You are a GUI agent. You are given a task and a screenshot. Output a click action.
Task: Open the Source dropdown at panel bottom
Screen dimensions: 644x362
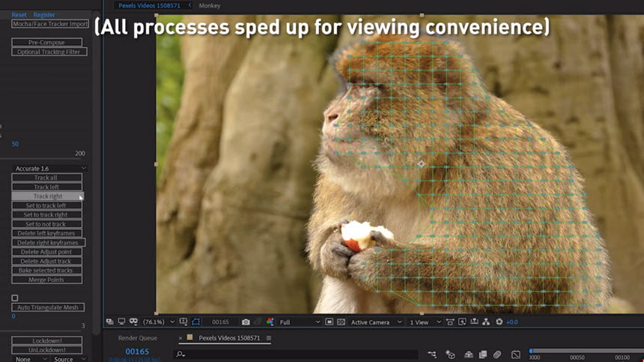(x=70, y=359)
